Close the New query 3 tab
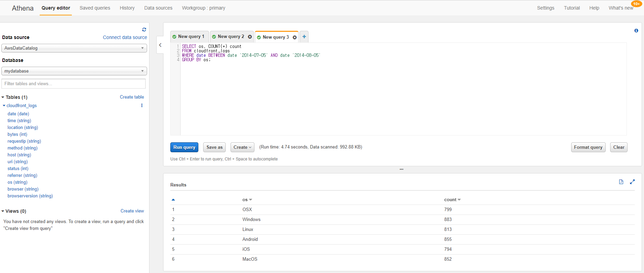 294,37
